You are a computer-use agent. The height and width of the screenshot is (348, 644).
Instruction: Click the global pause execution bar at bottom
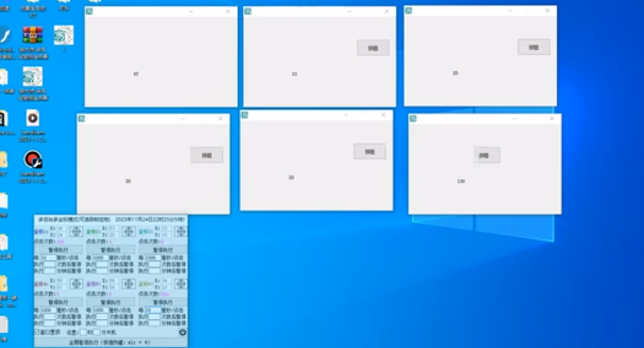coord(110,343)
